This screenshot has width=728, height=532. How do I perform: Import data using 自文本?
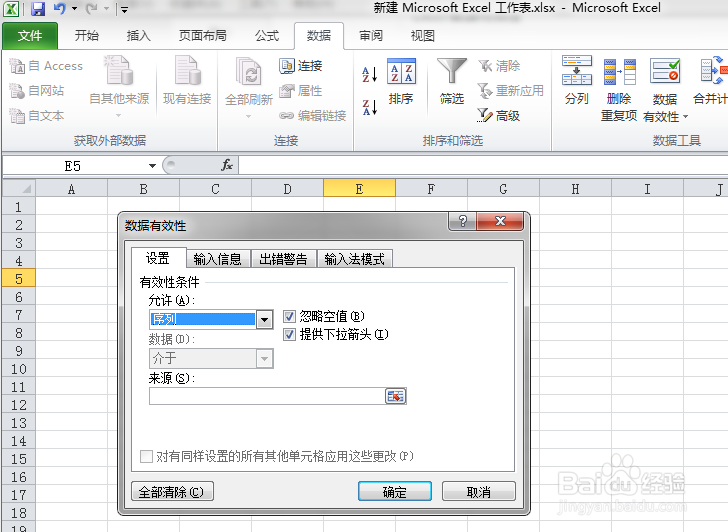[x=37, y=115]
